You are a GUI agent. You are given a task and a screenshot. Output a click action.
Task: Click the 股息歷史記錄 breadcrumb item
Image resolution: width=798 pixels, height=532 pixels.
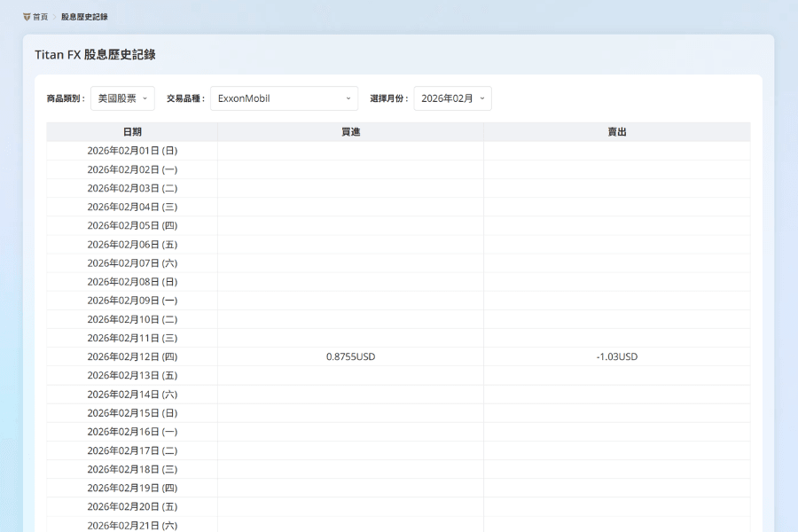tap(84, 17)
